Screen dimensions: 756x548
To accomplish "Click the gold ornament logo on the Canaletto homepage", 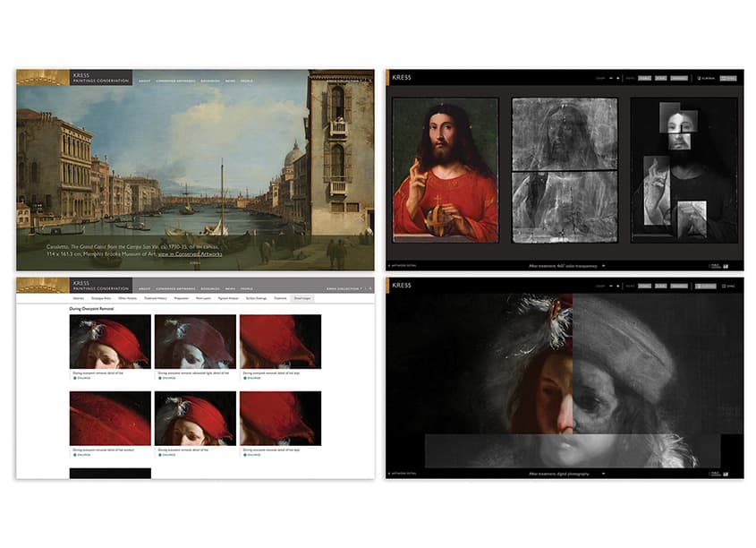I will (x=43, y=77).
